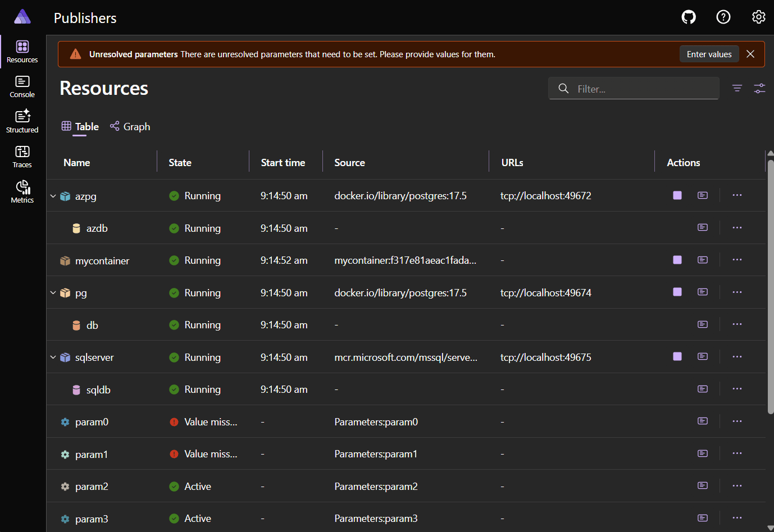Collapse the pg container row
This screenshot has width=774, height=532.
tap(53, 292)
